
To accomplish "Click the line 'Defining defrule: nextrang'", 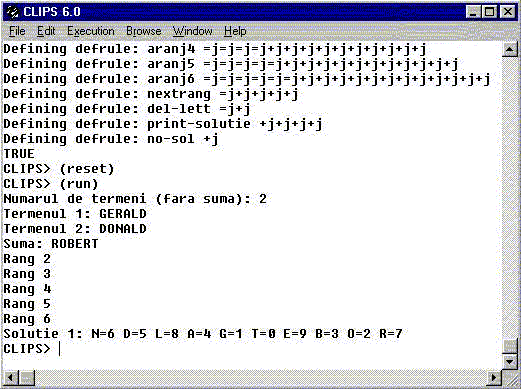I will [x=151, y=94].
